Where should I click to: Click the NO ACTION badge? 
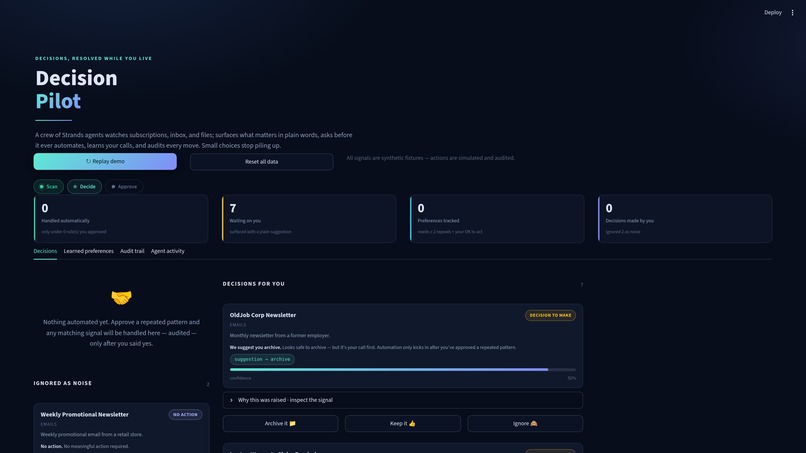pos(186,414)
